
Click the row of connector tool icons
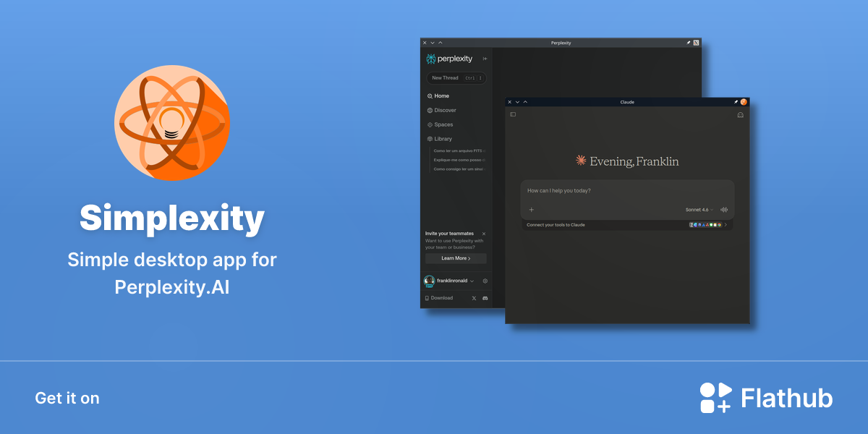click(705, 225)
